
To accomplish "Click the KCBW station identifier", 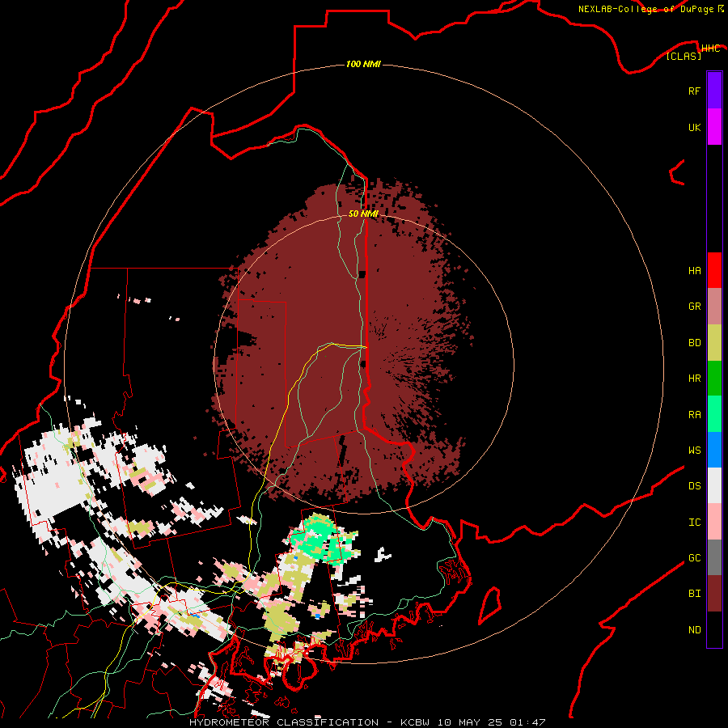I will point(415,722).
